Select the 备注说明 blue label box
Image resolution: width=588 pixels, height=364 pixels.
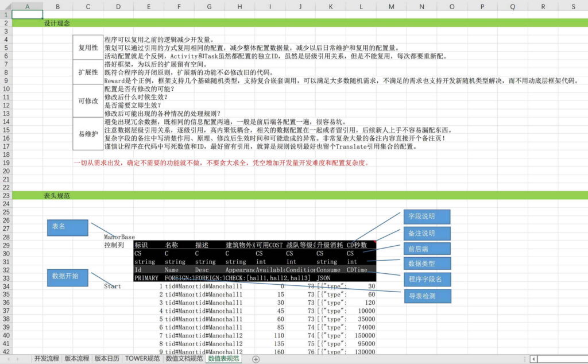click(426, 234)
